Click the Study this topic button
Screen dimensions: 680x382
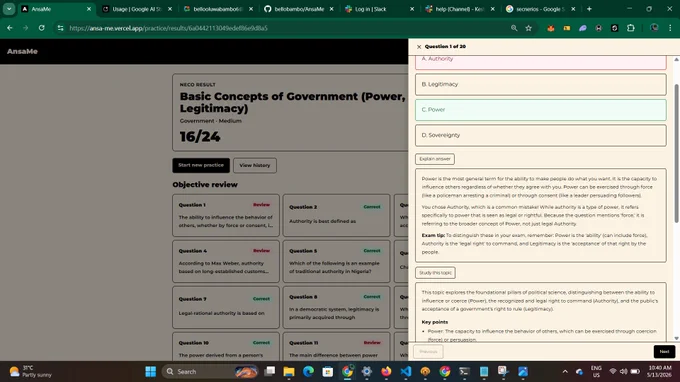click(x=435, y=273)
